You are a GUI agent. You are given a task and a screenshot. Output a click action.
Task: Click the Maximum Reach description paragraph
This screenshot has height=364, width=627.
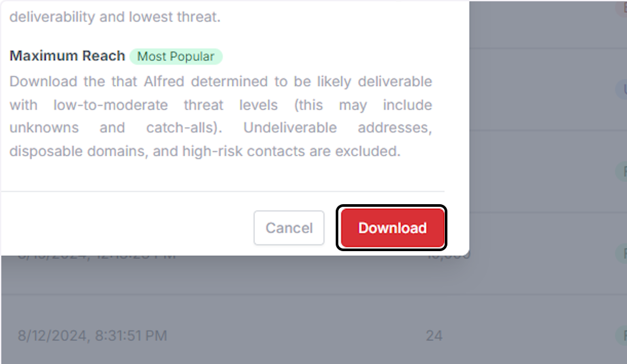pyautogui.click(x=221, y=116)
